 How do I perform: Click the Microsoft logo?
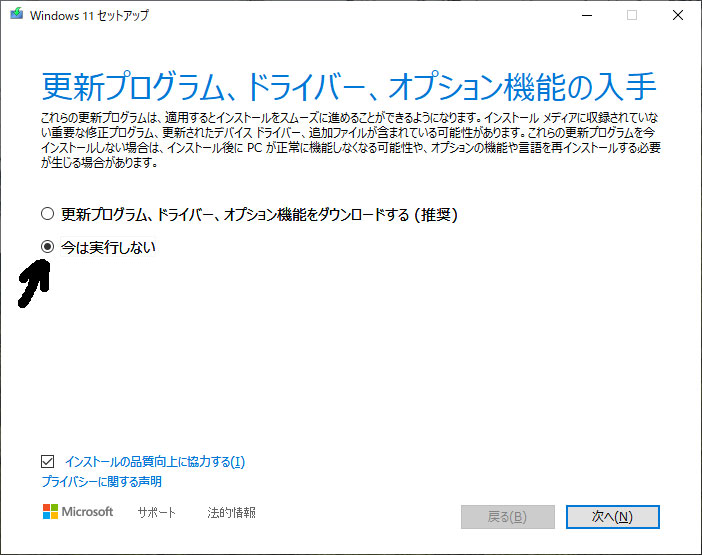(x=78, y=512)
